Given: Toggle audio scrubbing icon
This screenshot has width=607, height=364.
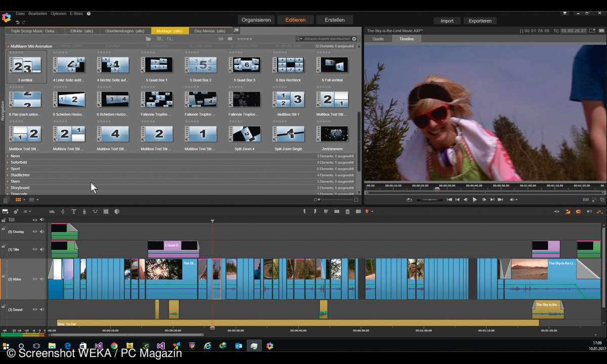Looking at the screenshot, I should click(x=589, y=211).
